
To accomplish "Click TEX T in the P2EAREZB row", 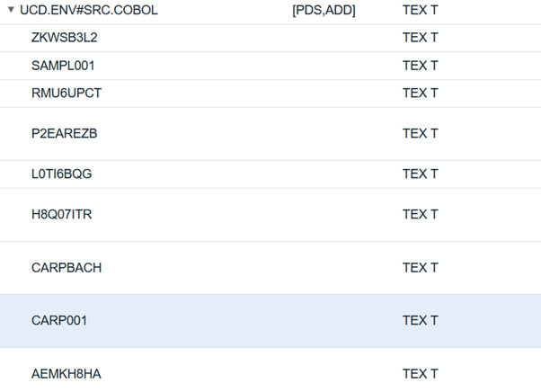I will pos(420,133).
